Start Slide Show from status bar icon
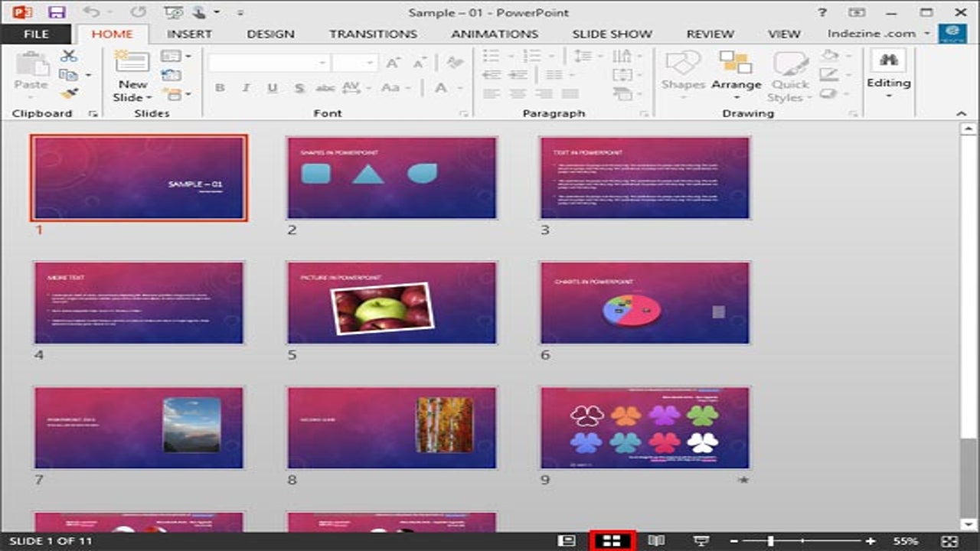The width and height of the screenshot is (980, 551). [701, 541]
